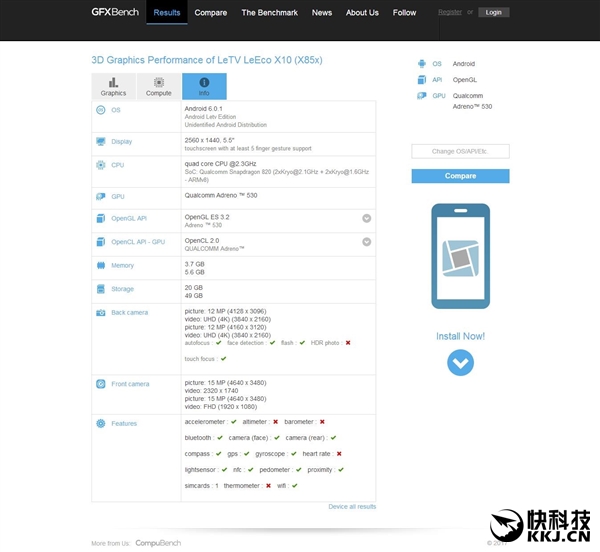Click the Back camera label
600x552 pixels.
[x=129, y=313]
